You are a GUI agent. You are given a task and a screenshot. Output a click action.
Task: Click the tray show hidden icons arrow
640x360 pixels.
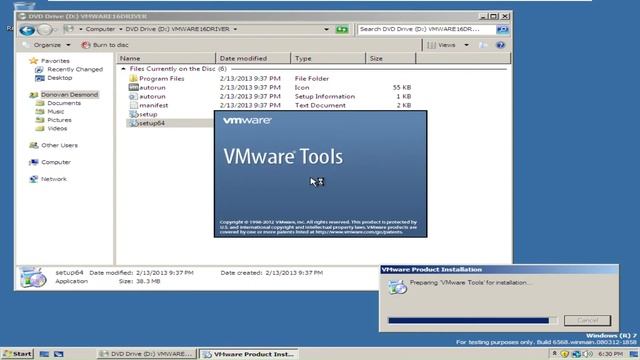554,354
